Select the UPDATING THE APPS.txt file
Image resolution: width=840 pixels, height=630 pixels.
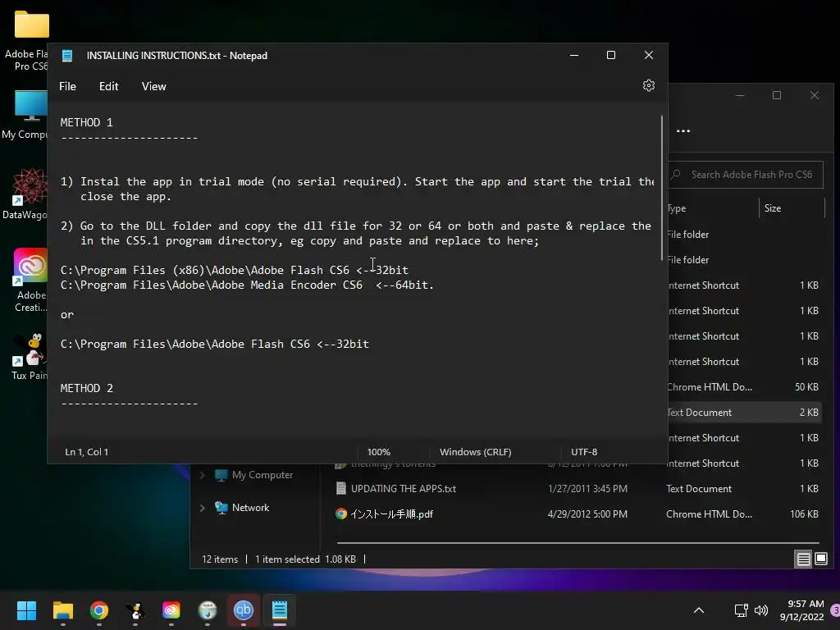(404, 489)
